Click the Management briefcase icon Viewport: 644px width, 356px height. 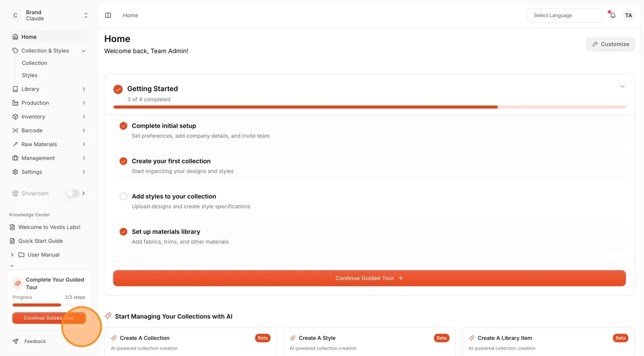[15, 158]
